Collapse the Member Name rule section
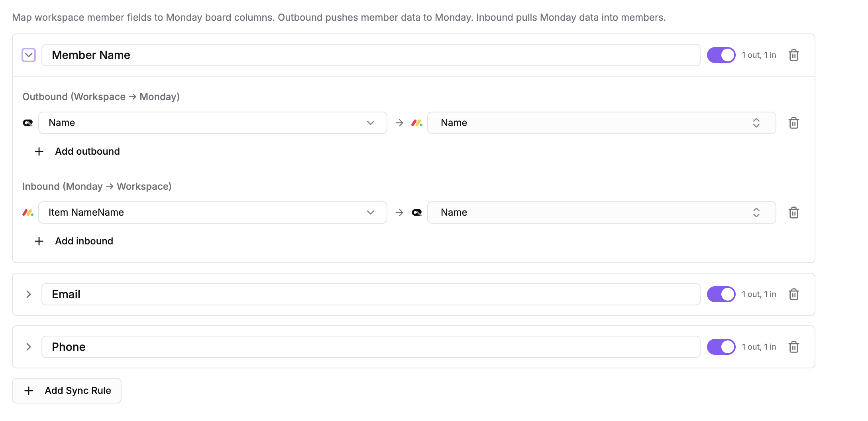 pos(29,55)
